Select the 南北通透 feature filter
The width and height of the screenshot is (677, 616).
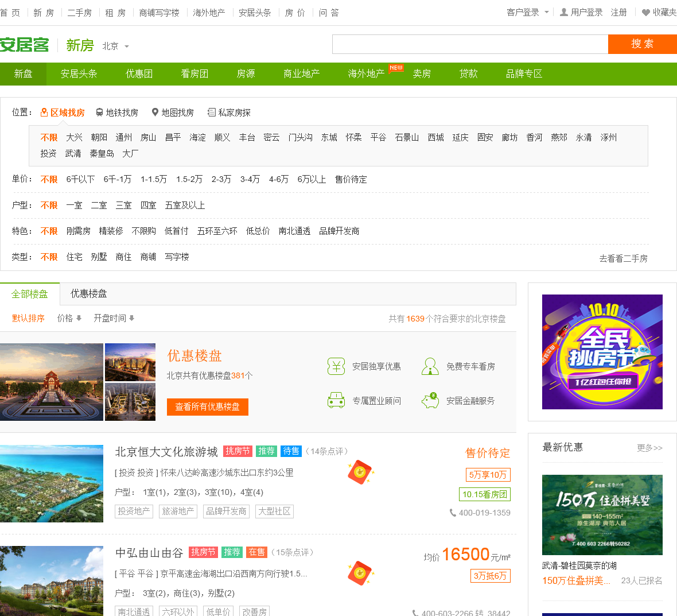click(x=294, y=231)
